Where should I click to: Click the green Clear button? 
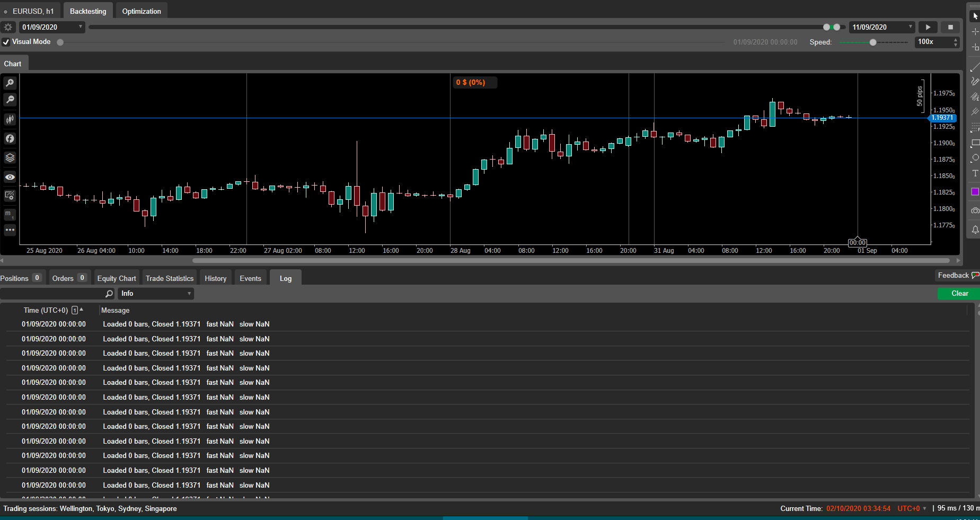coord(959,294)
